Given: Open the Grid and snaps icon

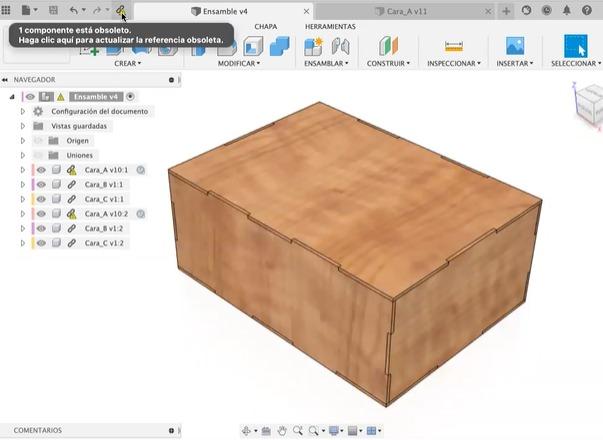Looking at the screenshot, I should click(x=352, y=431).
